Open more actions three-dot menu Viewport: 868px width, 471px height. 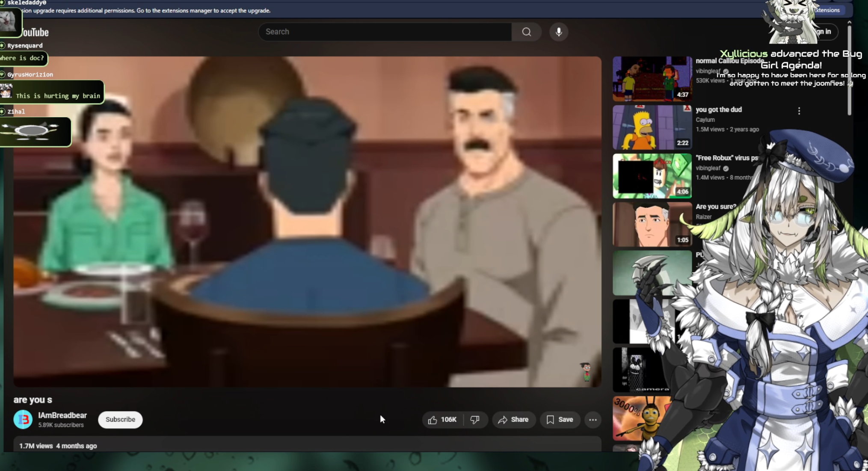pyautogui.click(x=592, y=420)
